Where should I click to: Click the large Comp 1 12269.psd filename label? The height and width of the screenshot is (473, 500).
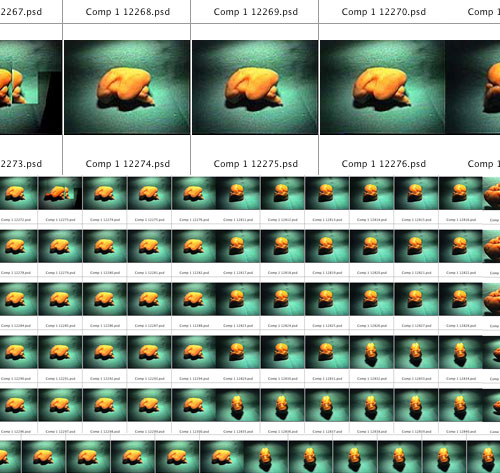coord(256,12)
